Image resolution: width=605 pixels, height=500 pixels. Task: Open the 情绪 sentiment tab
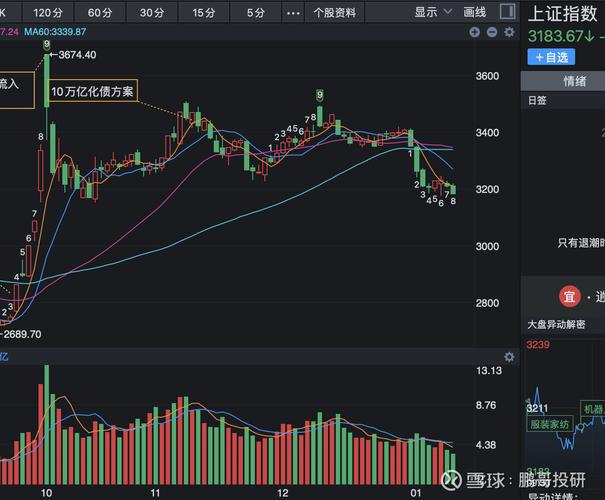coord(575,81)
